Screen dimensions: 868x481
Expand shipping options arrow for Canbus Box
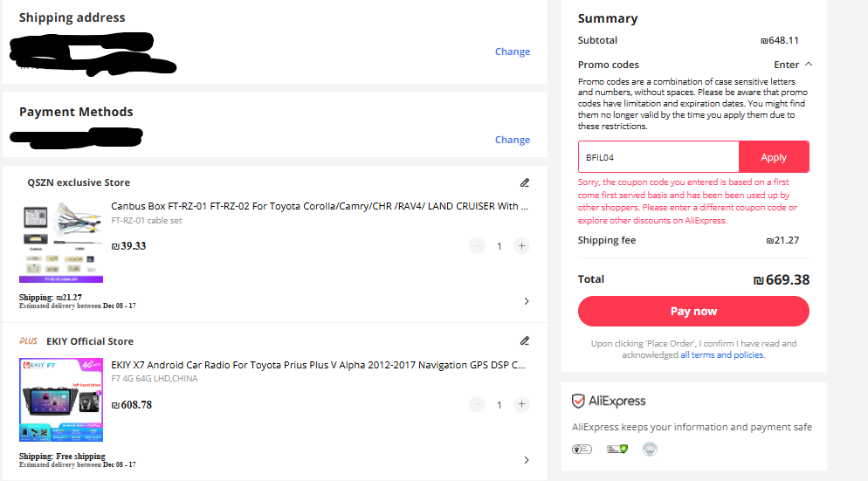click(526, 301)
